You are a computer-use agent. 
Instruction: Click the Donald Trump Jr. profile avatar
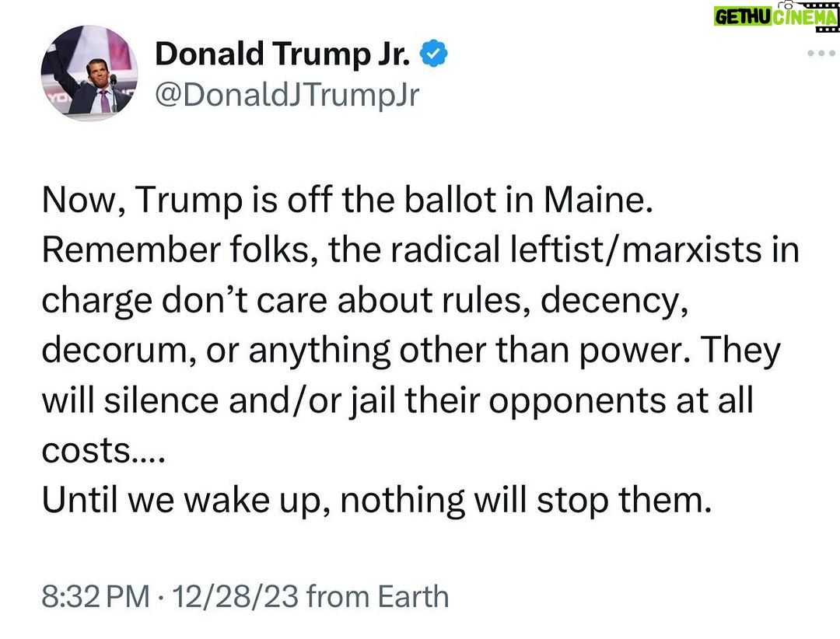89,73
